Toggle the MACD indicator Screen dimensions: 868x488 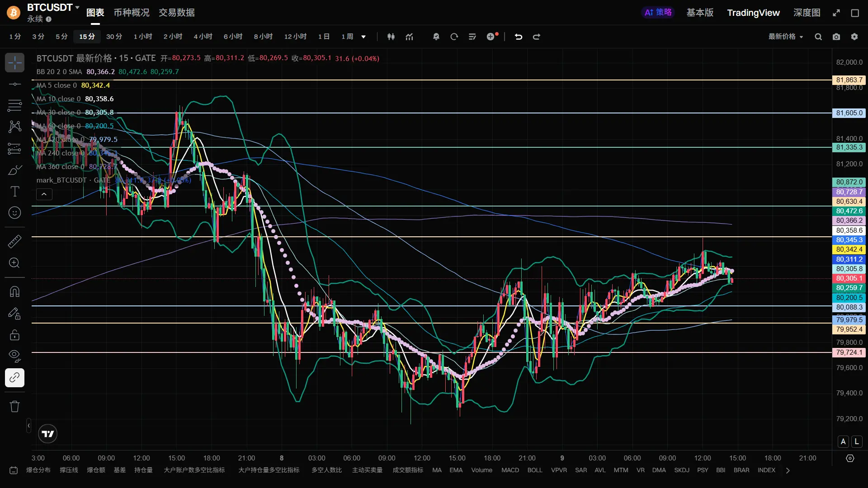click(x=510, y=470)
